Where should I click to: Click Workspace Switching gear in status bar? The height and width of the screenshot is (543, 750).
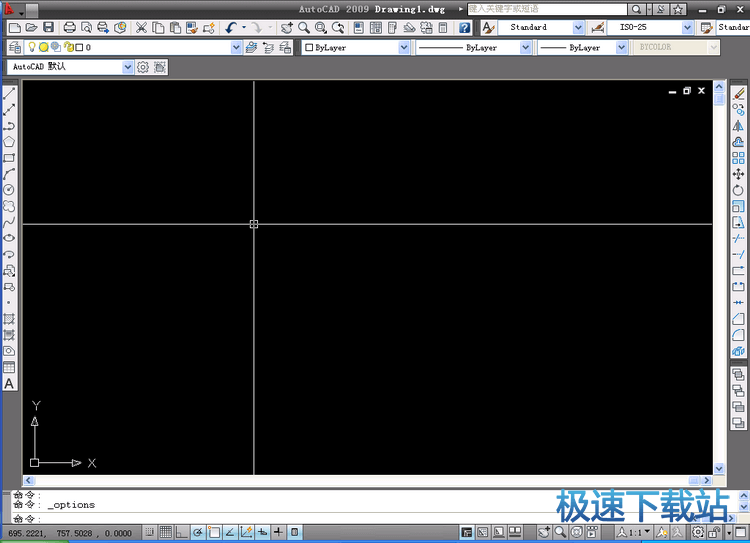[x=698, y=532]
